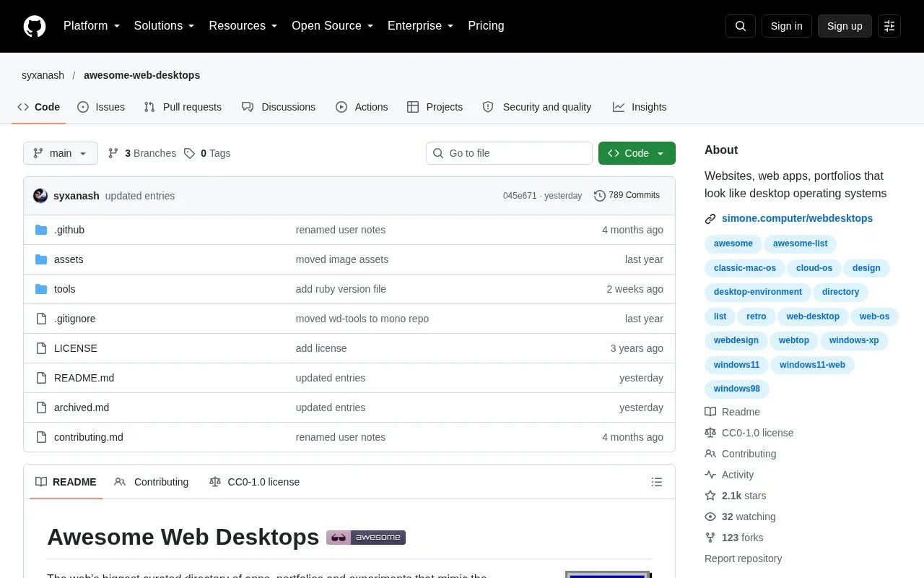
Task: Click the classic-mac-os topic tag
Action: pyautogui.click(x=745, y=268)
